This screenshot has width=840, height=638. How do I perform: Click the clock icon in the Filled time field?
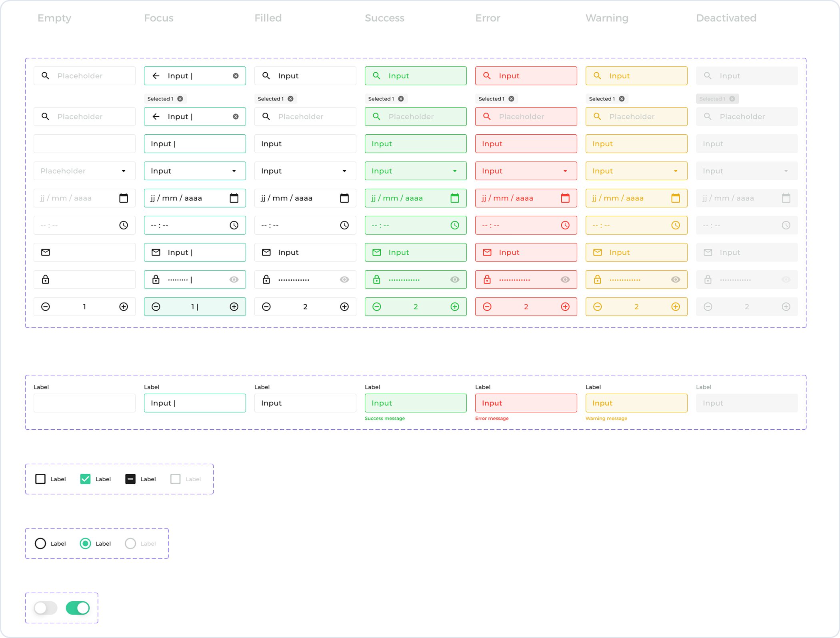click(344, 225)
